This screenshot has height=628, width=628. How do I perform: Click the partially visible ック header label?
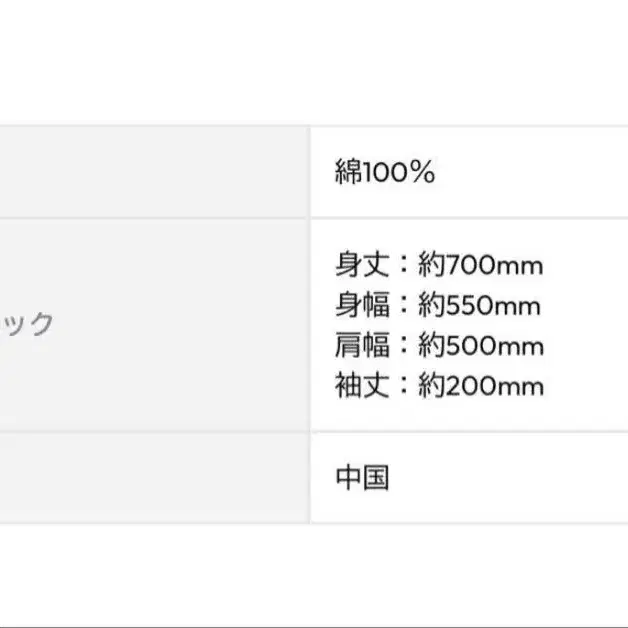[x=26, y=324]
